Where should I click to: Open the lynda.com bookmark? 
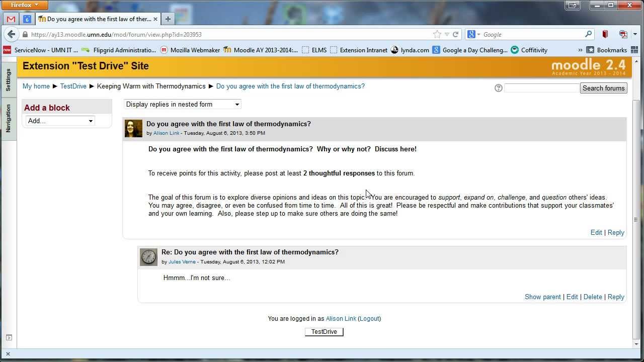410,50
